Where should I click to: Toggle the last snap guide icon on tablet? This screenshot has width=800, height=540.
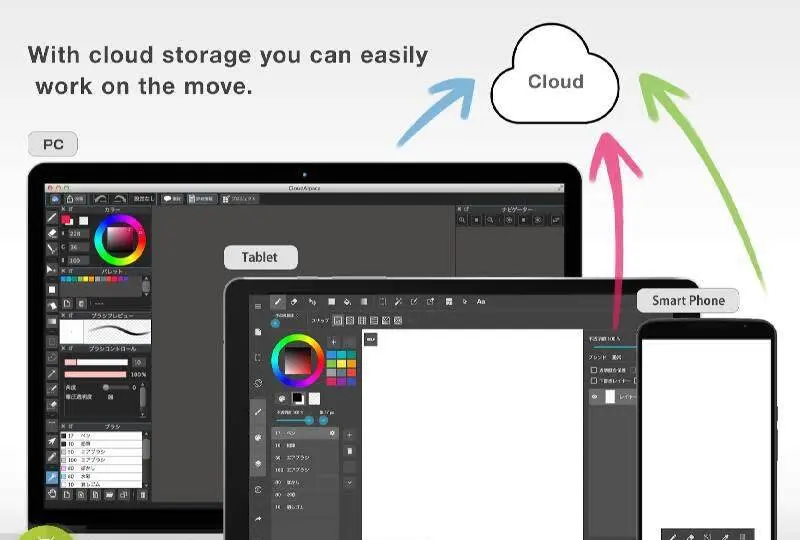(398, 321)
